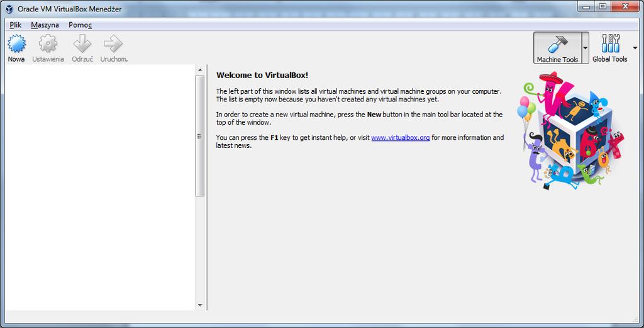
Task: Click the Welcome to VirtualBox! heading
Action: (x=262, y=75)
